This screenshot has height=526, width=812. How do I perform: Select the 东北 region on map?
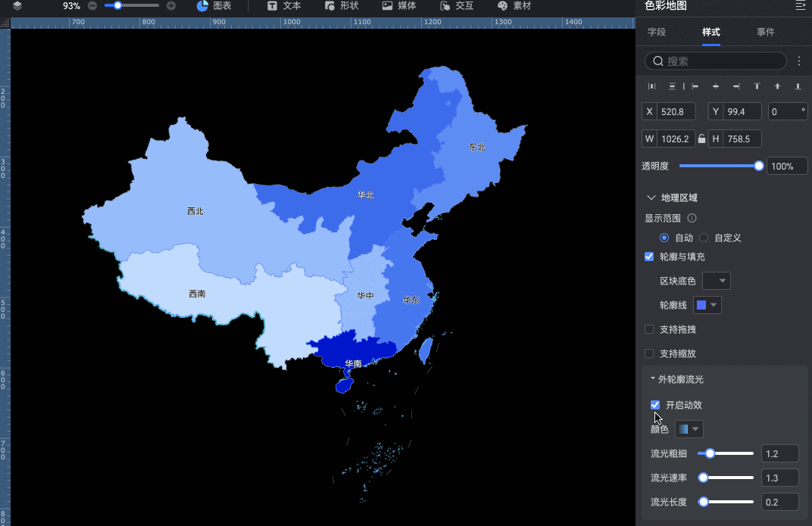477,148
